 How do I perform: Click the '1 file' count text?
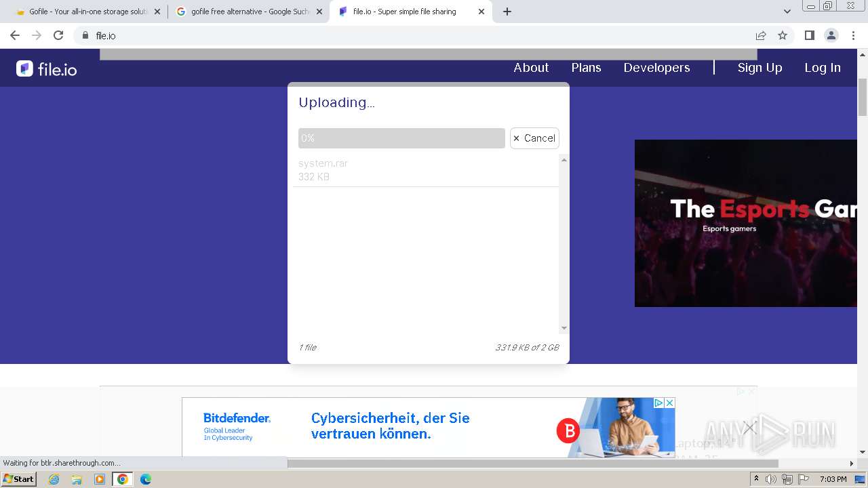tap(307, 348)
